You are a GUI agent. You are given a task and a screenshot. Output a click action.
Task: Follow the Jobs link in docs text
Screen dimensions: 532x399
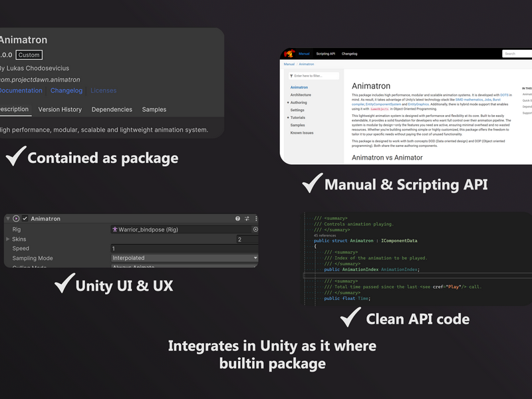click(487, 100)
